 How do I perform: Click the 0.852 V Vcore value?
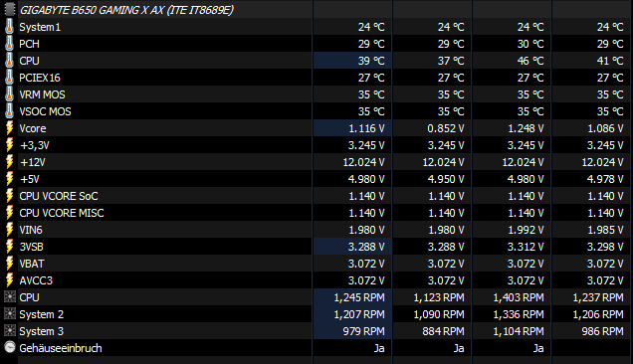tap(446, 128)
